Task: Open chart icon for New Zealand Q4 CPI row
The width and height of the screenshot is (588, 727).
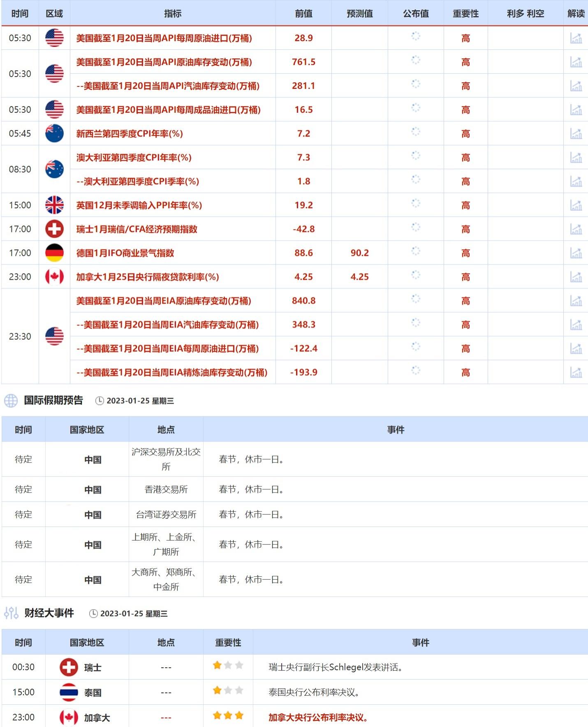Action: 576,133
